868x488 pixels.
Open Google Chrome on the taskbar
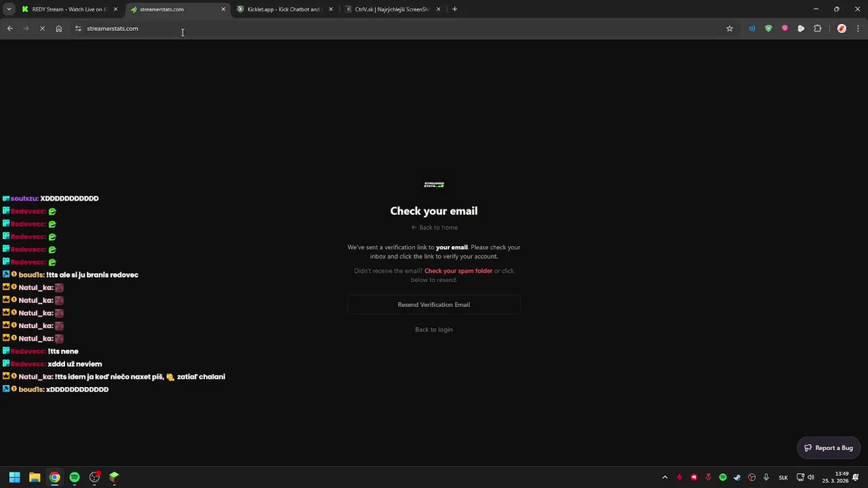click(x=54, y=477)
